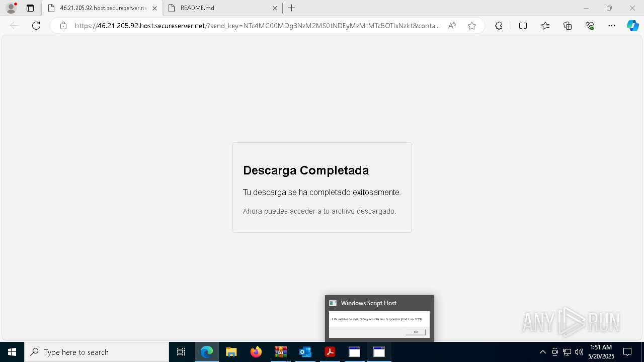Click the Descarga Completada heading

tap(306, 170)
